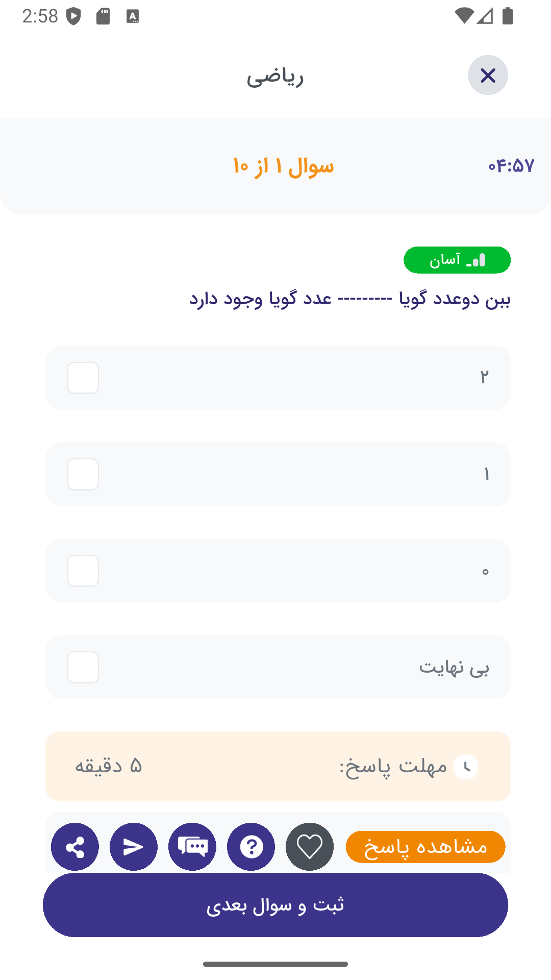Image resolution: width=551 pixels, height=980 pixels.
Task: Check the box for answer ۰
Action: (83, 571)
